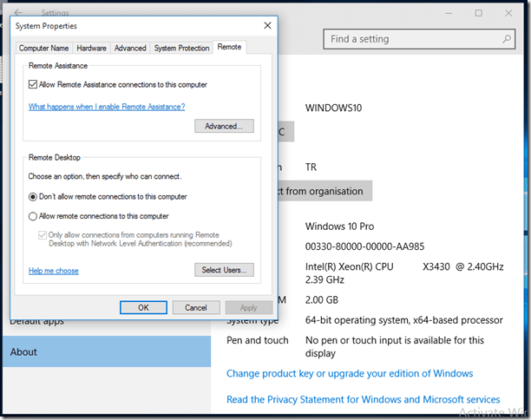Image resolution: width=531 pixels, height=420 pixels.
Task: Maximize the Settings window
Action: pos(478,13)
